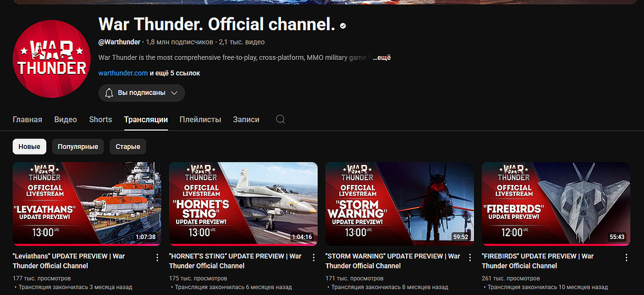The width and height of the screenshot is (644, 295).
Task: Open the Shorts tab
Action: click(101, 119)
